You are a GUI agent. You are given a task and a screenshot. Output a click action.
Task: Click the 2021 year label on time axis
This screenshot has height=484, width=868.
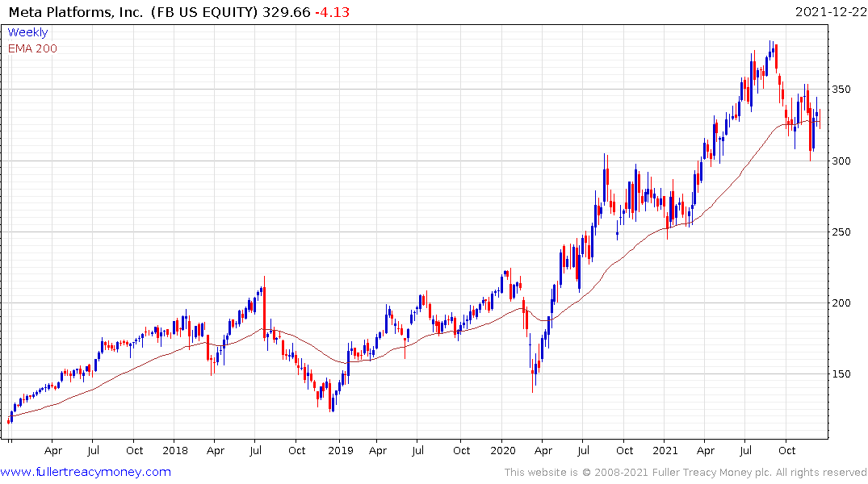click(x=665, y=450)
